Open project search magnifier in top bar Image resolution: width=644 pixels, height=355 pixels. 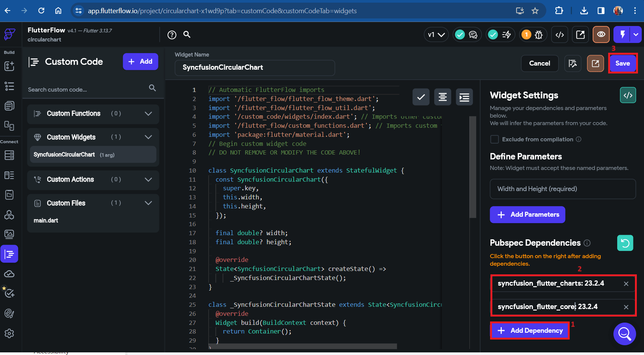(x=187, y=35)
